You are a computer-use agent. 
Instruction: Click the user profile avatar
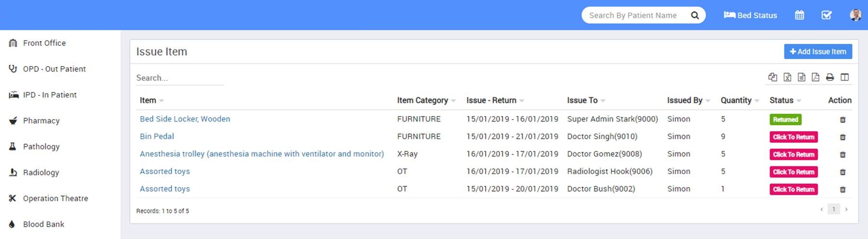(855, 15)
